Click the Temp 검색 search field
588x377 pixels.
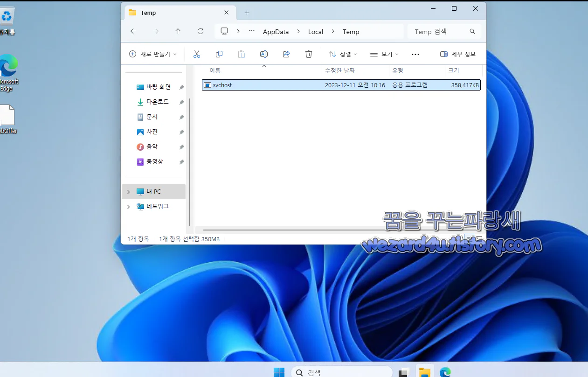(x=444, y=32)
